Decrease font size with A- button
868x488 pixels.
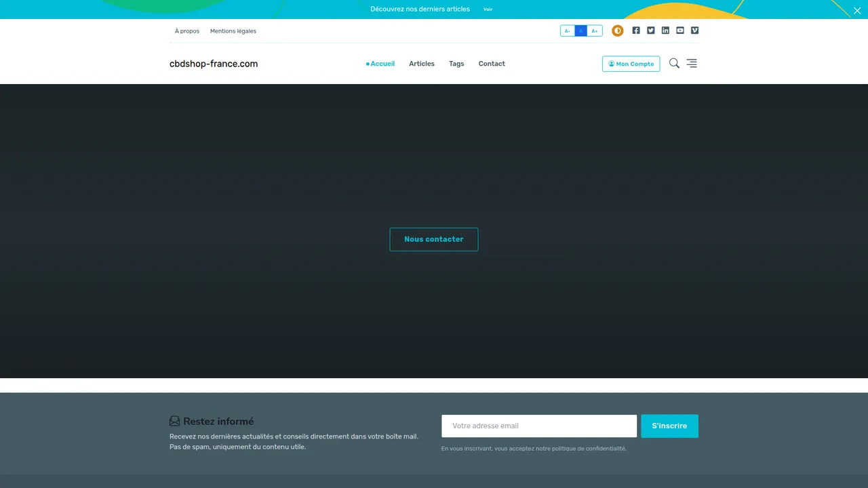click(568, 30)
